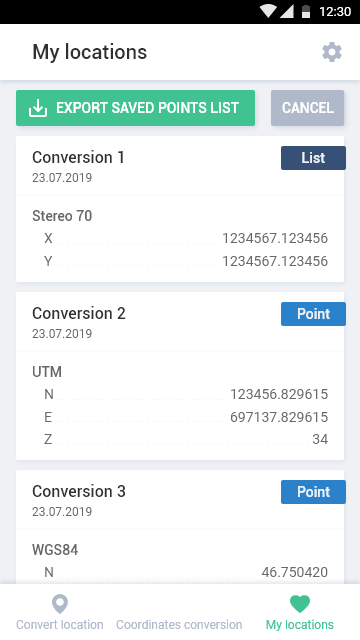Tap the My locations heart icon
The height and width of the screenshot is (640, 360).
(300, 604)
